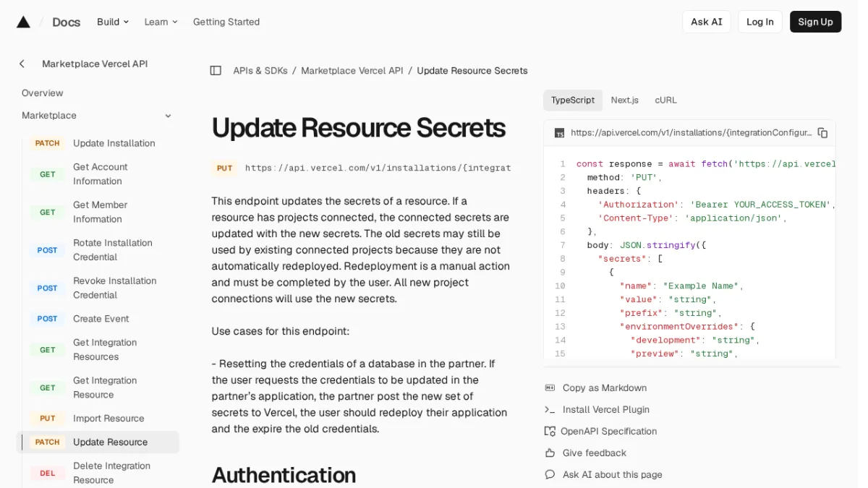Viewport: 868px width, 488px height.
Task: Open Rotate Installation Credential sidebar item
Action: 113,250
